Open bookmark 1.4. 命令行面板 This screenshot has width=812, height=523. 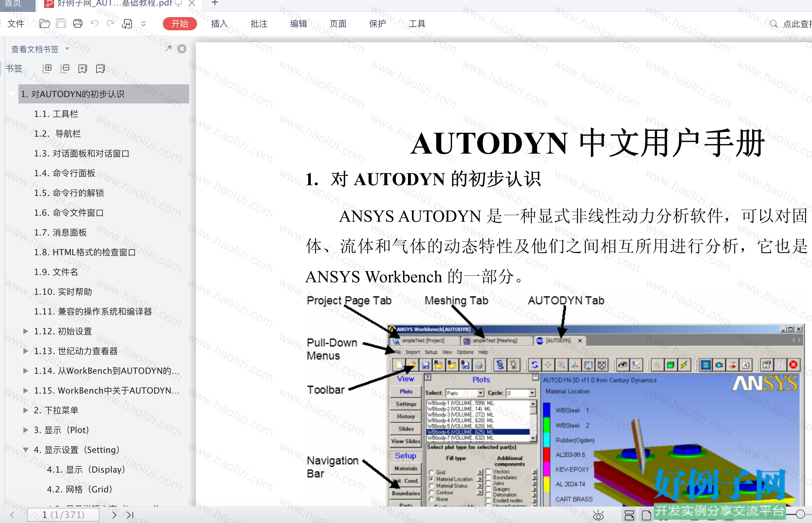[65, 173]
